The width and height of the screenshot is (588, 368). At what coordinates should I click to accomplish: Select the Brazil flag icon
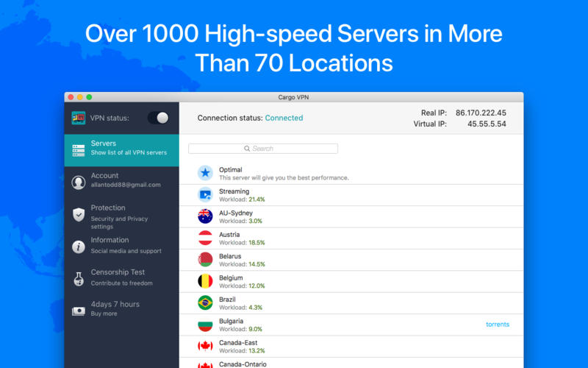tap(205, 303)
